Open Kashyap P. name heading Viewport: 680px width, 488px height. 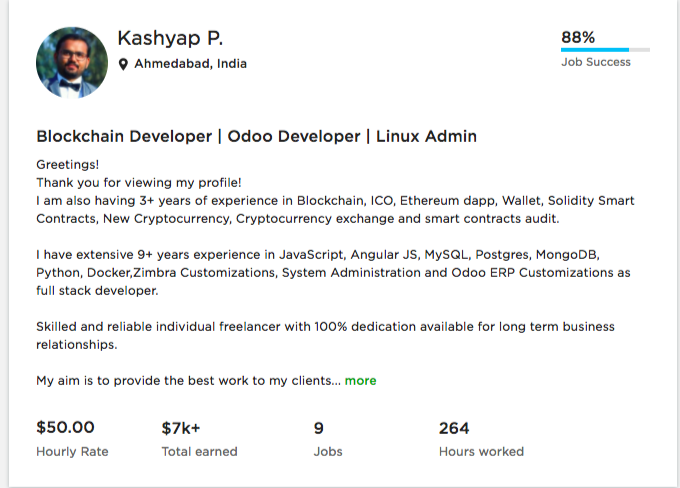coord(170,38)
